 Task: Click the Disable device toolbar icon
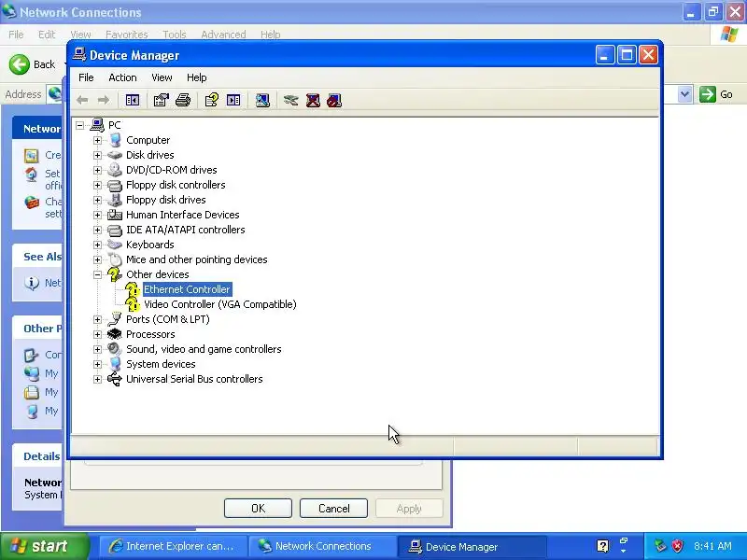334,100
